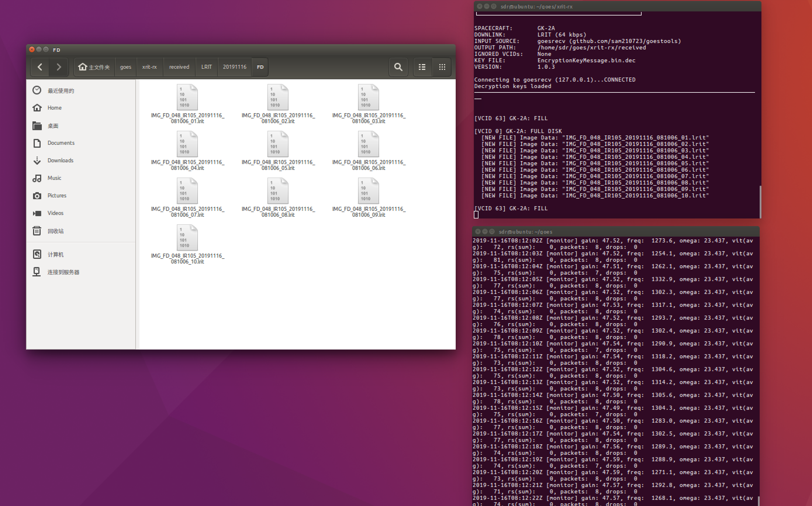This screenshot has height=506, width=812.
Task: Open the Trash sidebar entry
Action: pos(55,231)
